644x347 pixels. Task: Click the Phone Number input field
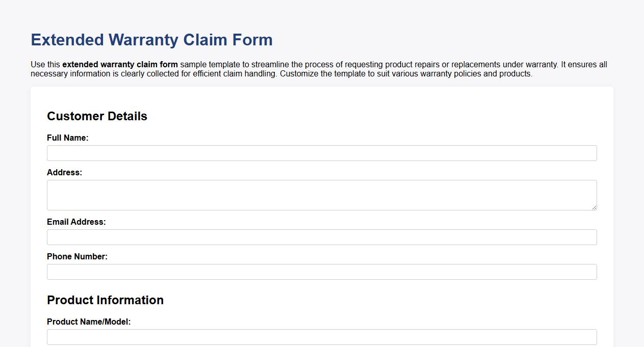[321, 272]
